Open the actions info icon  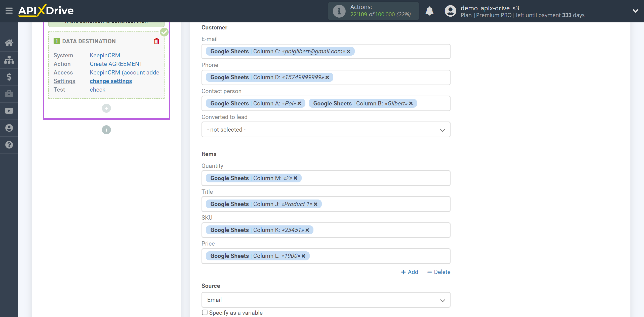(x=339, y=11)
